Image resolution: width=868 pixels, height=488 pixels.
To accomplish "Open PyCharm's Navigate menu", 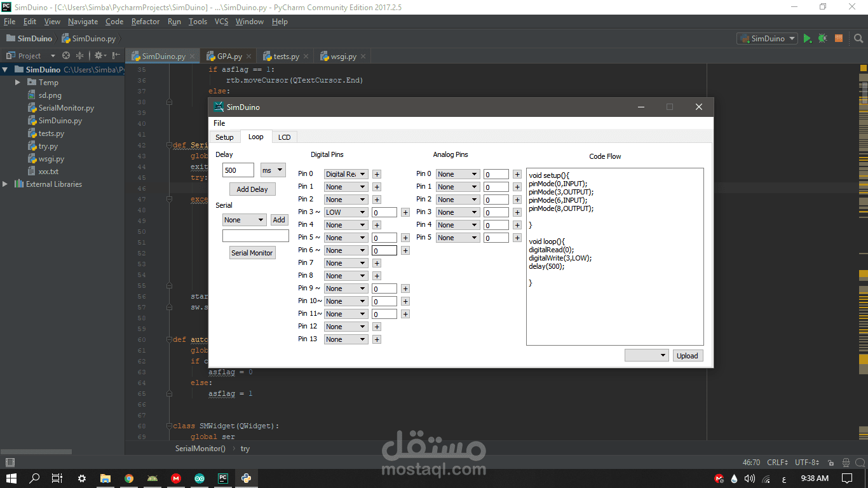I will click(83, 22).
